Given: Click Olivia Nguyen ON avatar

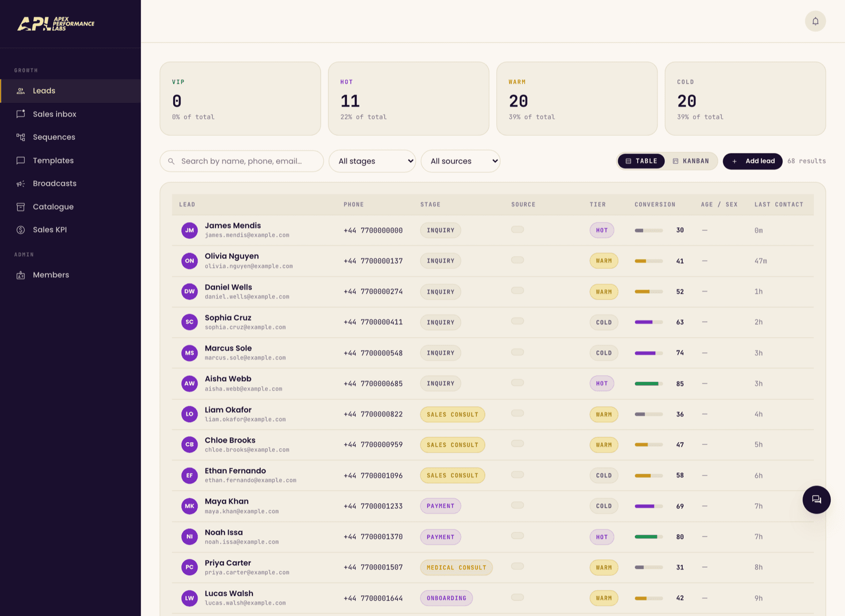Looking at the screenshot, I should [x=190, y=261].
